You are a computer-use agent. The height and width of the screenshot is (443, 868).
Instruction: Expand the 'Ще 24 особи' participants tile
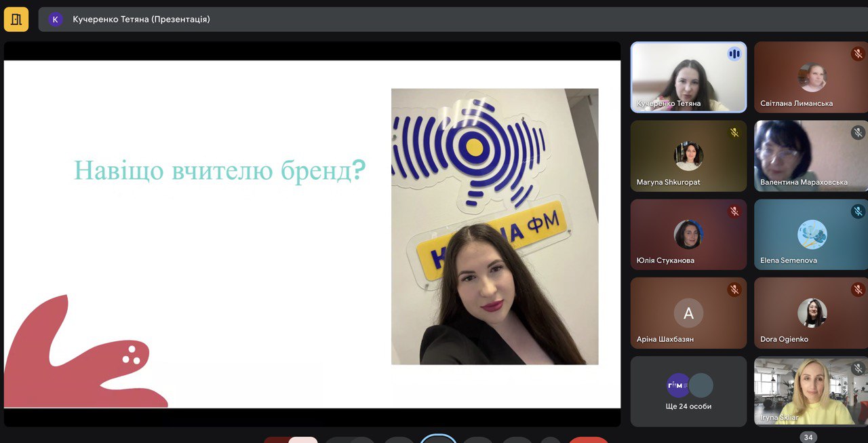click(x=688, y=391)
